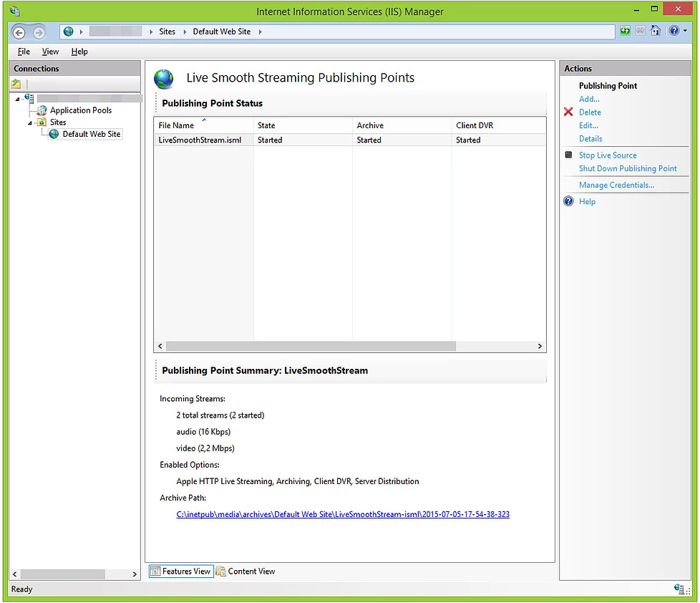Viewport: 700px width, 603px height.
Task: Expand breadcrumb arrow after globe icon
Action: (81, 32)
